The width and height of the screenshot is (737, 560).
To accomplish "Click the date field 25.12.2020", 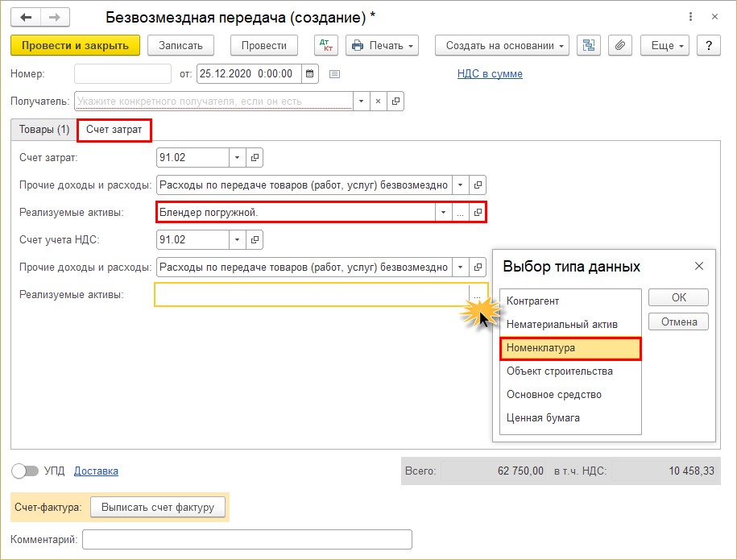I will (x=249, y=74).
